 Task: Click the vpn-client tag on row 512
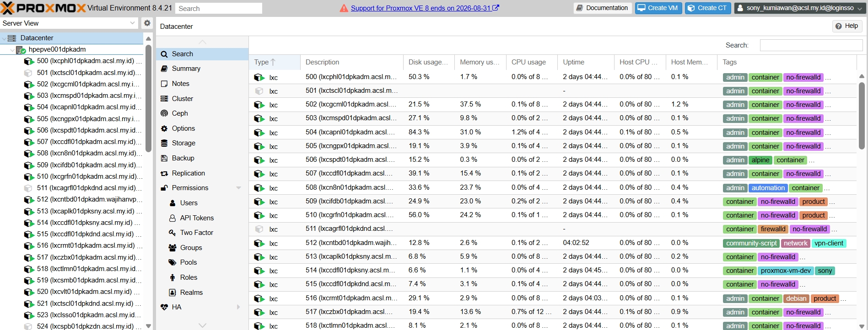point(829,243)
